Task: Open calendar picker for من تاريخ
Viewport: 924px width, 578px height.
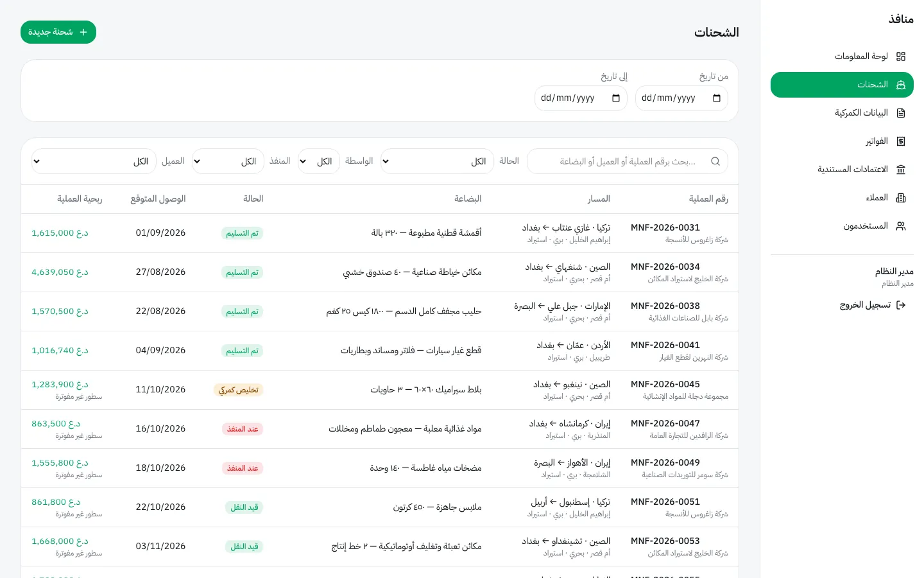Action: pyautogui.click(x=717, y=98)
